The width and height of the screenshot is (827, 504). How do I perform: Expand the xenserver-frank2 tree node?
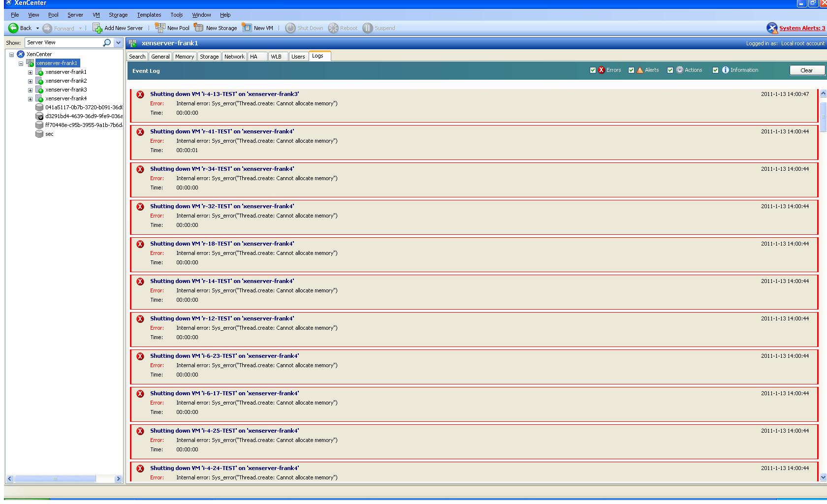pos(30,81)
